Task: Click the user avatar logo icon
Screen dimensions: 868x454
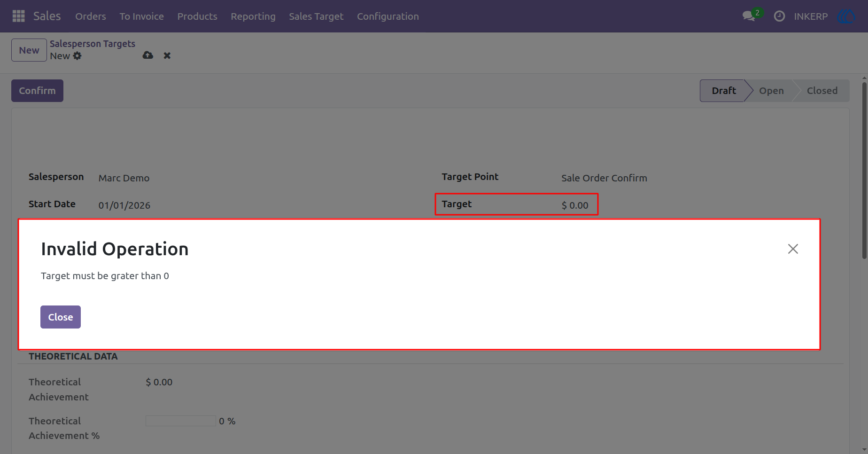Action: 846,16
